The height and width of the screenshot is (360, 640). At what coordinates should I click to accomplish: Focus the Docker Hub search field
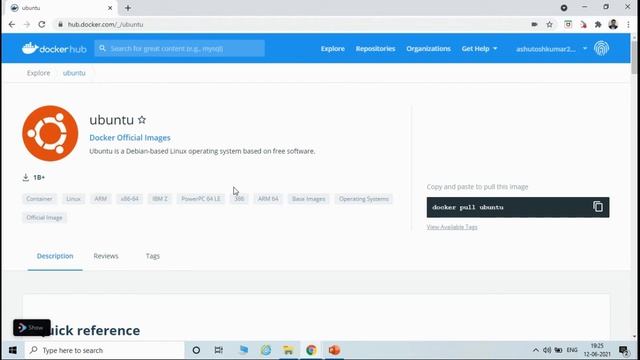tap(180, 49)
